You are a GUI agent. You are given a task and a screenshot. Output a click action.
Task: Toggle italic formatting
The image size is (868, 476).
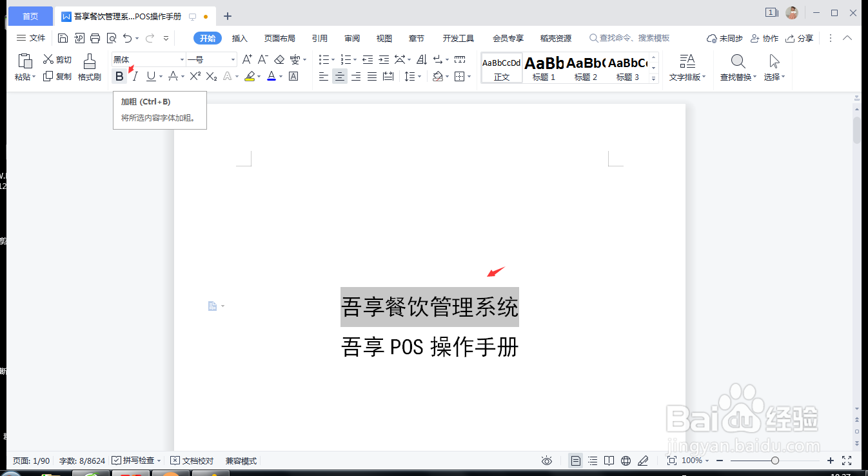135,77
